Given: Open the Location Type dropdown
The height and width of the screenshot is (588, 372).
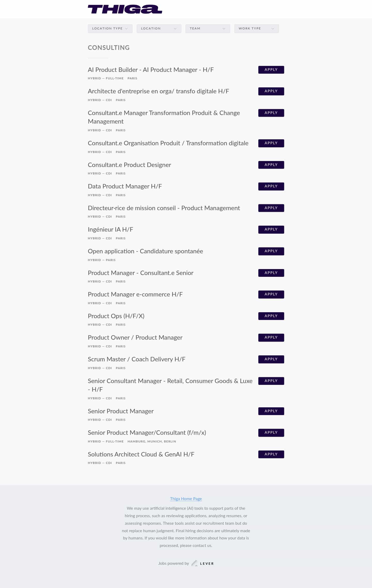Looking at the screenshot, I should 110,28.
